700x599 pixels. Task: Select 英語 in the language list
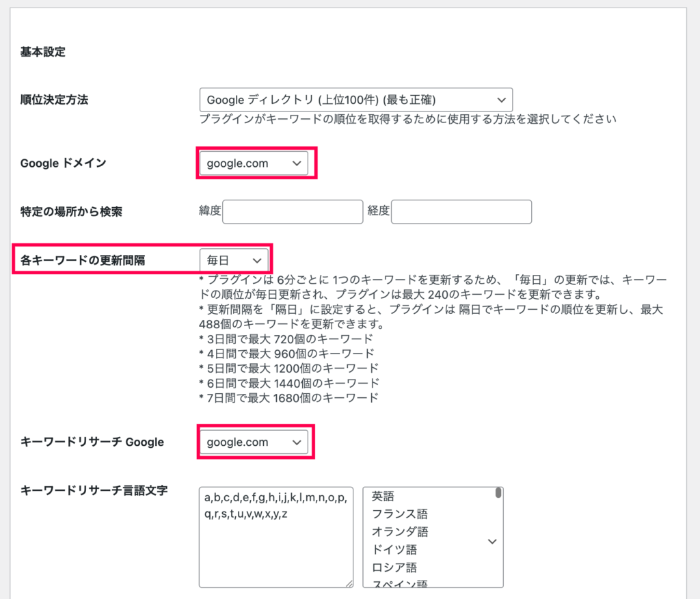click(383, 496)
